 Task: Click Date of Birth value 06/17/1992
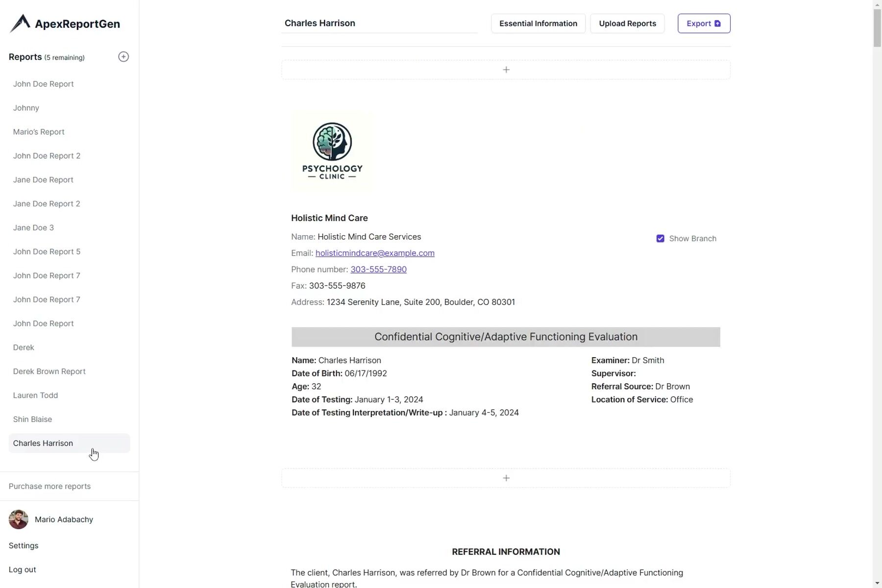point(366,373)
